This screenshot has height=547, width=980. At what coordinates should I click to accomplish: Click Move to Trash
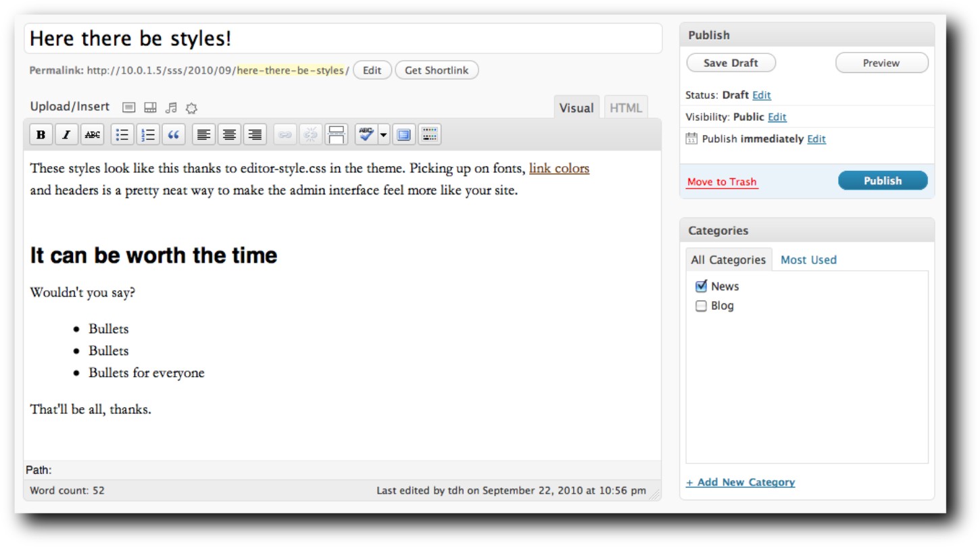pos(722,182)
